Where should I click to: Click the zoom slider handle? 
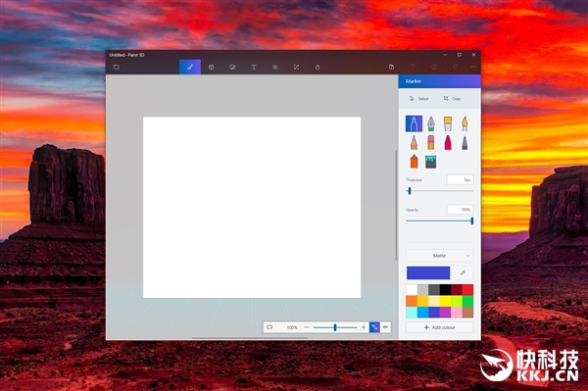335,327
